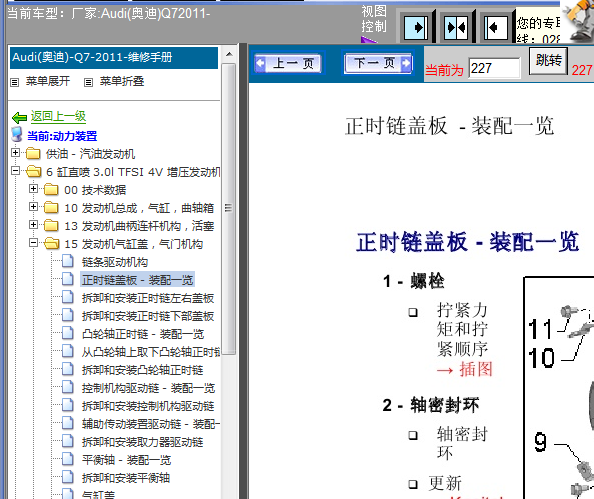Click the page icon for 拆卸和安装正时链左右盖板

click(x=68, y=297)
